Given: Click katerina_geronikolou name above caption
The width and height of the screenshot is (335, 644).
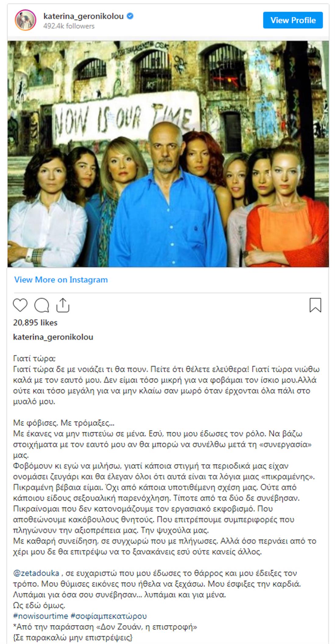Looking at the screenshot, I should pos(53,337).
